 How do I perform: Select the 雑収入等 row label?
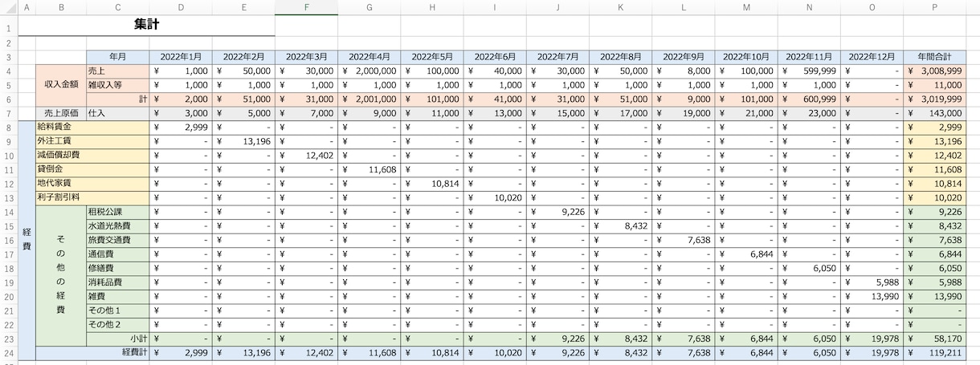point(118,85)
